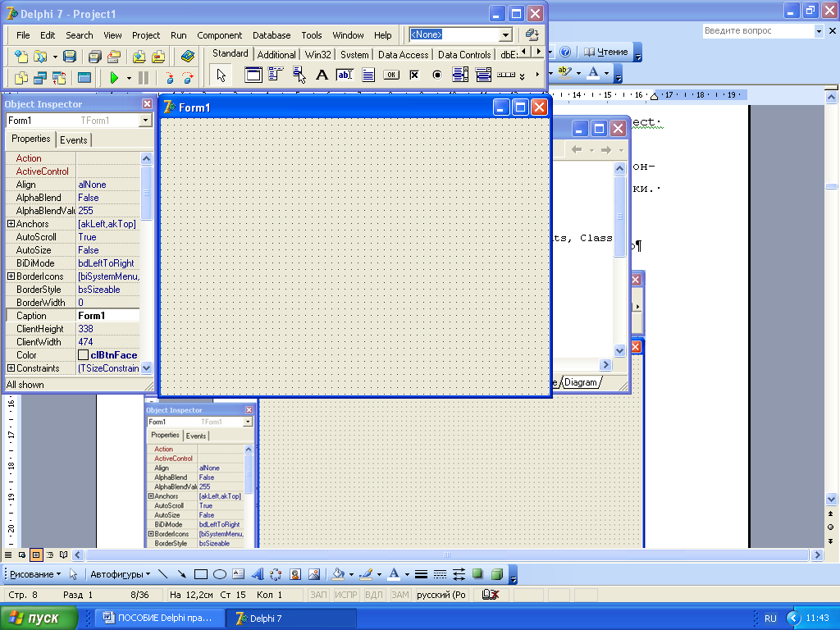840x630 pixels.
Task: Switch to Additional palette tab
Action: click(x=276, y=55)
